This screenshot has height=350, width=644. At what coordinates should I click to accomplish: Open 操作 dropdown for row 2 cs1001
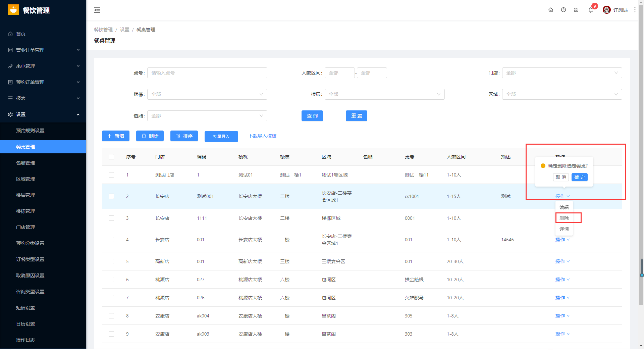coord(562,196)
